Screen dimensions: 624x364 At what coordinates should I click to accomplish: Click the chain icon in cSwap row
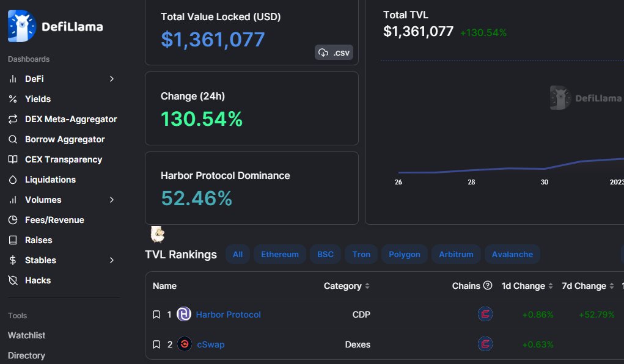485,344
